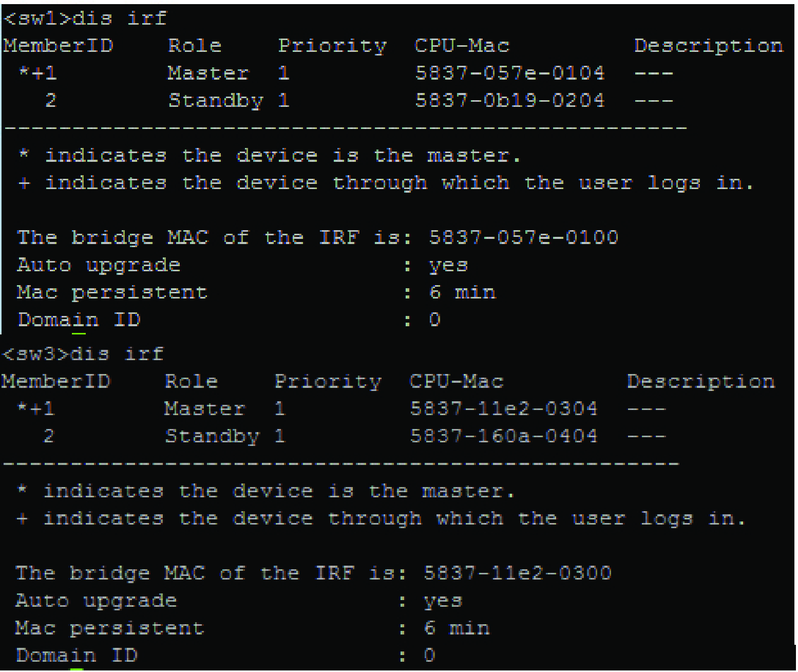Select CPU-Mac 5837-11e2-0304 in sw3 table
Image resolution: width=798 pixels, height=672 pixels.
point(503,408)
